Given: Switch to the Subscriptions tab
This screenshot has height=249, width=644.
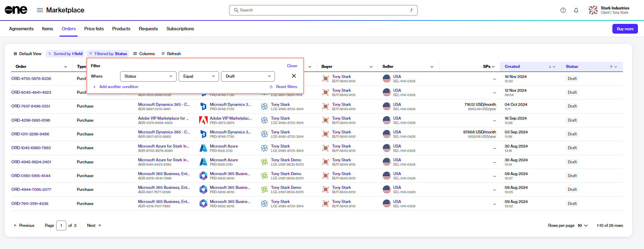Looking at the screenshot, I should pyautogui.click(x=180, y=29).
